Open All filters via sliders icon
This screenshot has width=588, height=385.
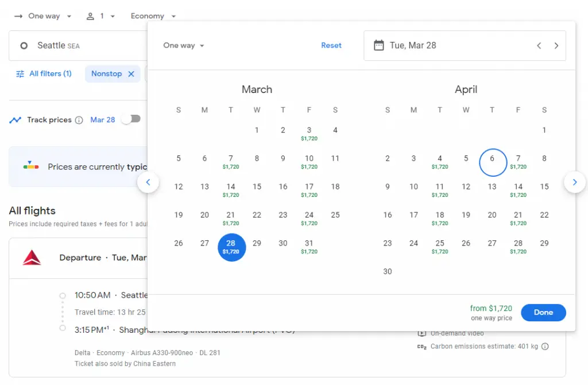point(21,74)
